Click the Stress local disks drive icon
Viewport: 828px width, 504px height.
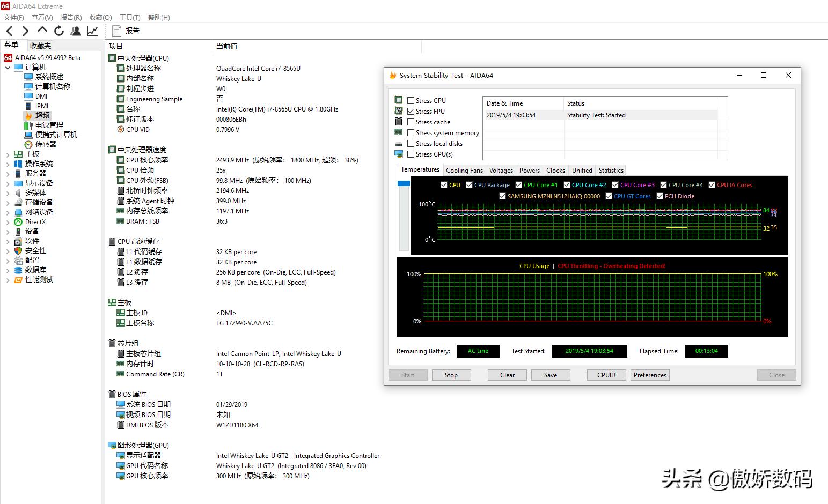click(x=399, y=144)
